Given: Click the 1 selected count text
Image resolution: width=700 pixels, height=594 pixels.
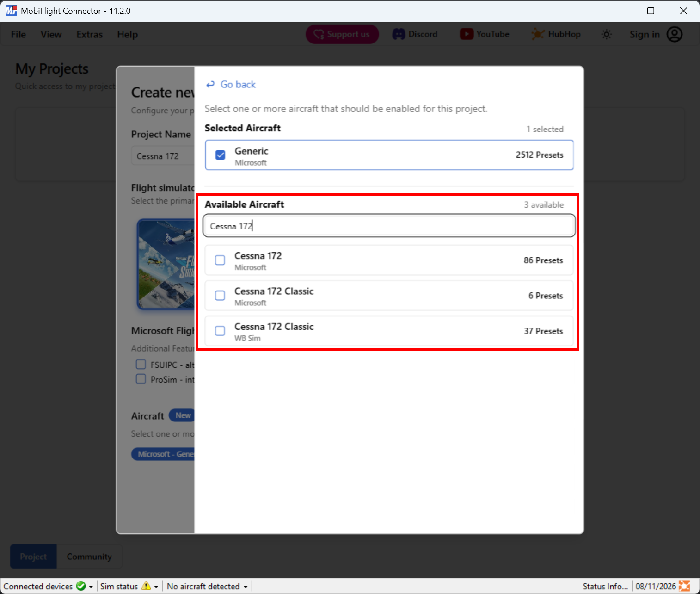Looking at the screenshot, I should (545, 129).
